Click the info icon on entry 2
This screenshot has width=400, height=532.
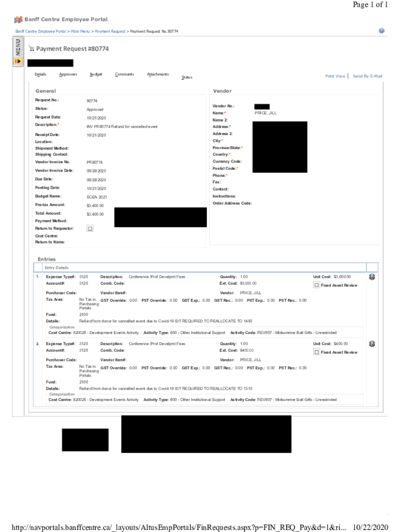click(x=372, y=344)
